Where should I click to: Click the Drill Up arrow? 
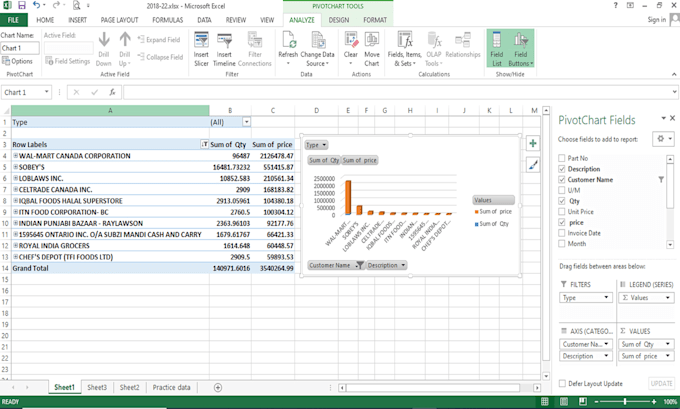click(x=124, y=49)
